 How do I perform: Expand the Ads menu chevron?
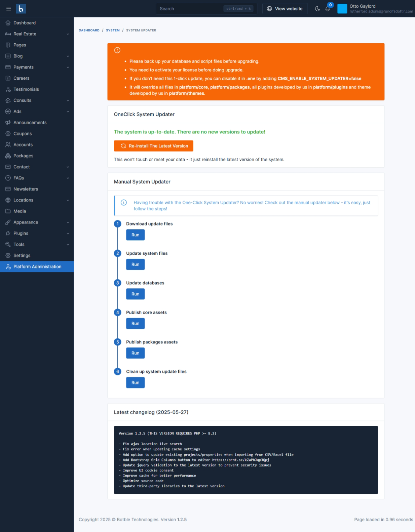point(68,112)
